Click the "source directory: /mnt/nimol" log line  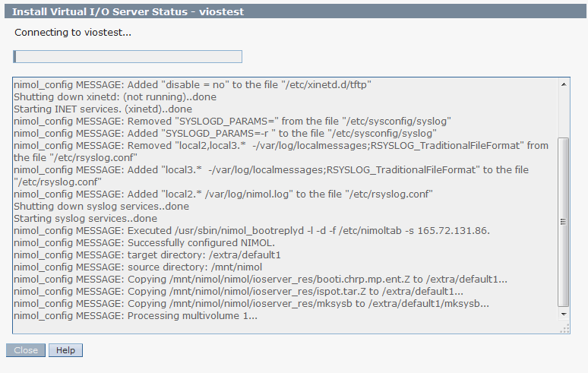(138, 267)
